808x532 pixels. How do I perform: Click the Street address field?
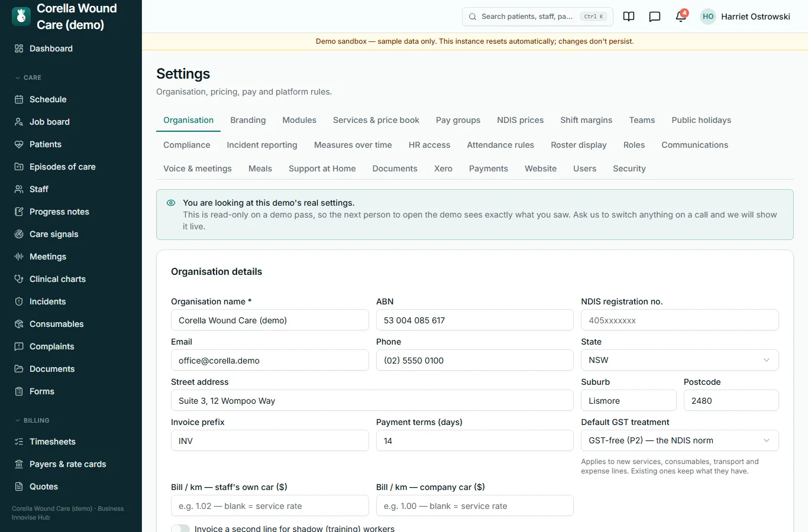(x=372, y=401)
